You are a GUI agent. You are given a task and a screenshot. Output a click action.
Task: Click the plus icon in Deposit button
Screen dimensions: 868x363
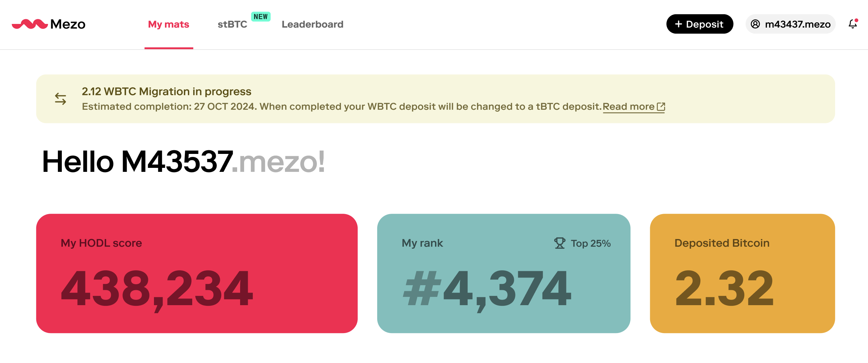pos(678,24)
